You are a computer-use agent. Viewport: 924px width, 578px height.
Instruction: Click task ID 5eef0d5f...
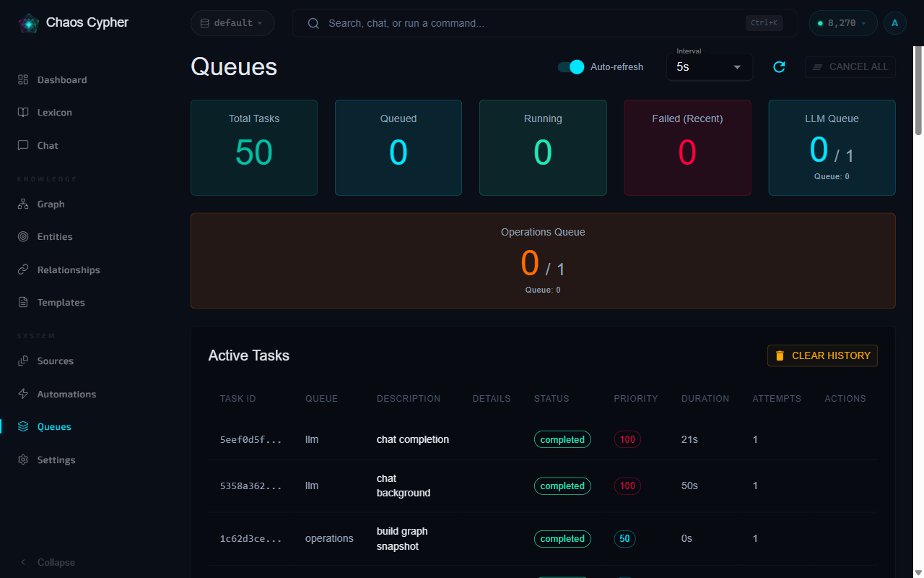(x=251, y=439)
